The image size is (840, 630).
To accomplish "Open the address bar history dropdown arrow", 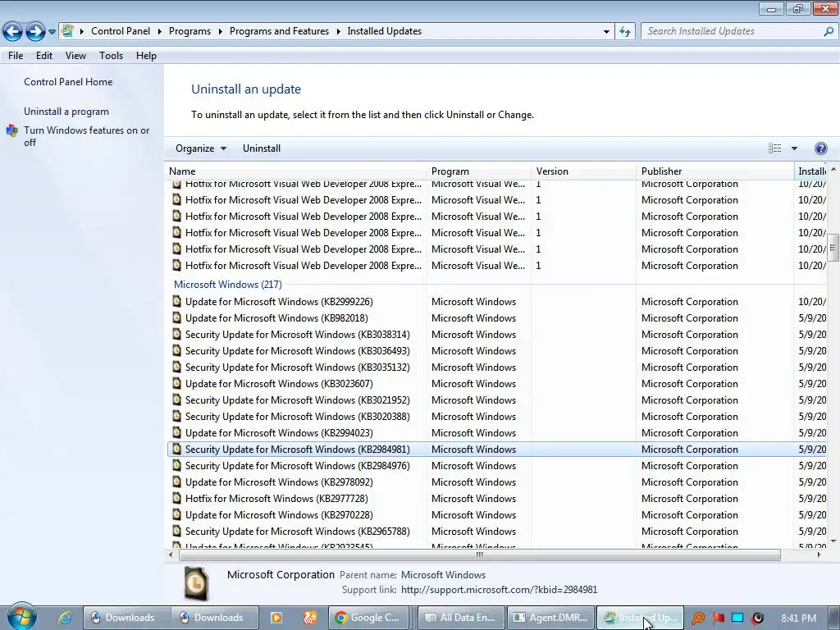I will (x=606, y=32).
